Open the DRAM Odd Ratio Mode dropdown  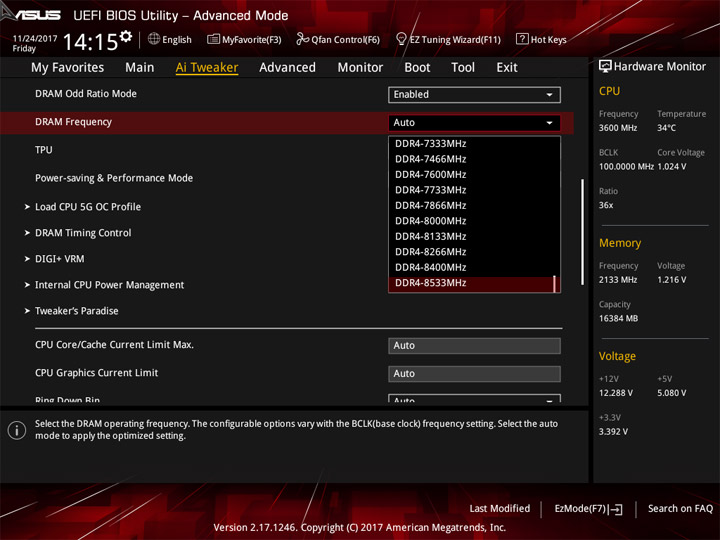474,95
